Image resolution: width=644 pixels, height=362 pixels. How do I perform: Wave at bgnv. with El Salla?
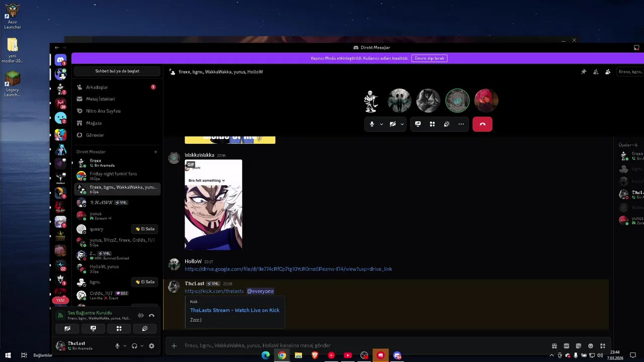coord(145,282)
